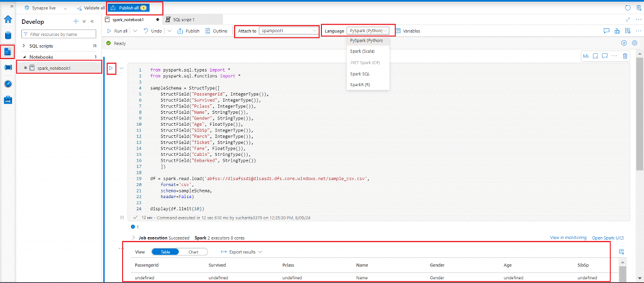Screen dimensions: 644x283
Task: Open the Home hub in left sidebar
Action: [8, 20]
